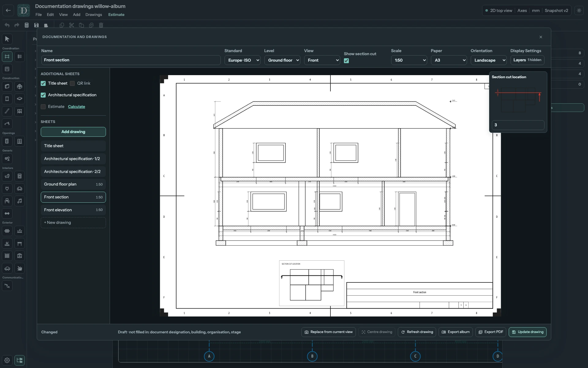Viewport: 588px width, 368px height.
Task: Click the Update drawing button
Action: tap(528, 332)
